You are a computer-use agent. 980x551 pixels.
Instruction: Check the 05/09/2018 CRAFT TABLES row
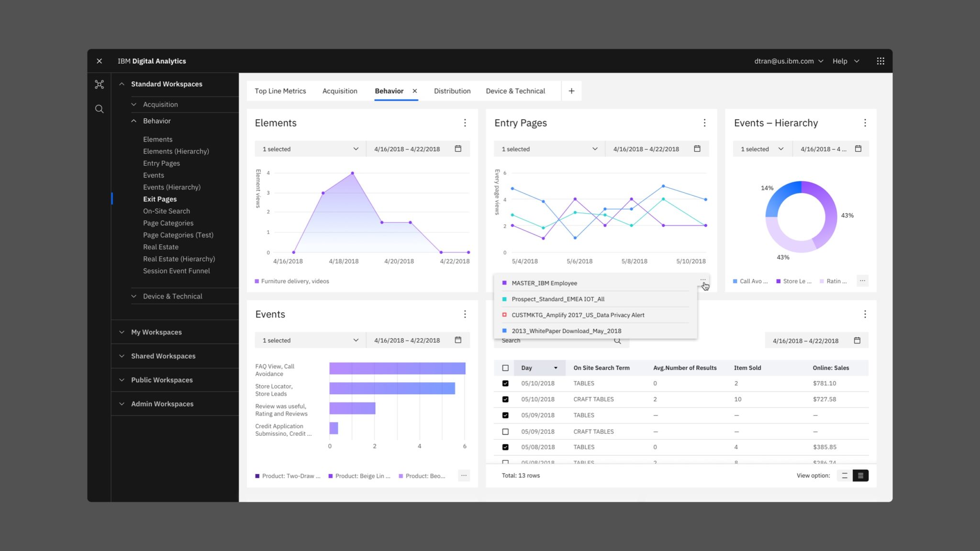505,431
